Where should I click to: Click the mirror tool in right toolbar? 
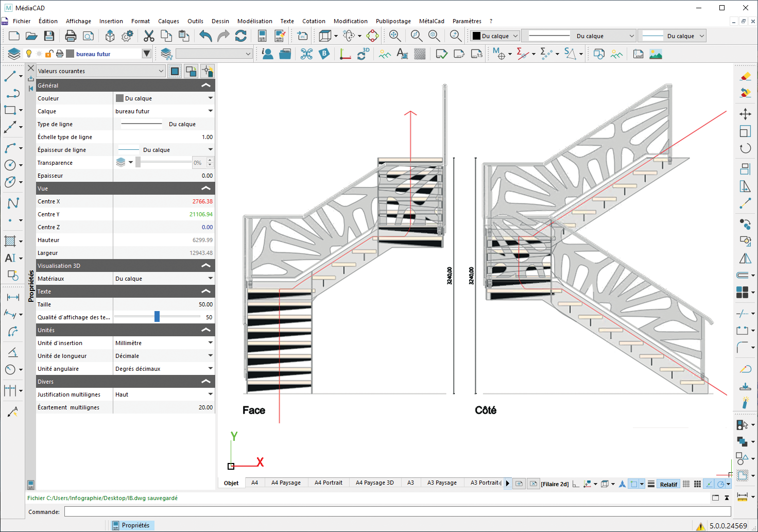pos(745,258)
